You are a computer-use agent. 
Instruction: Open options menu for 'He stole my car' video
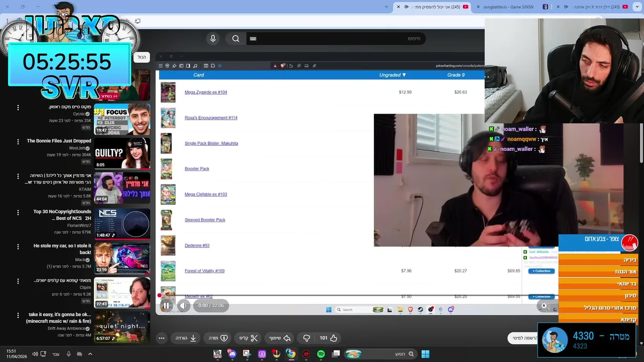pos(18,246)
